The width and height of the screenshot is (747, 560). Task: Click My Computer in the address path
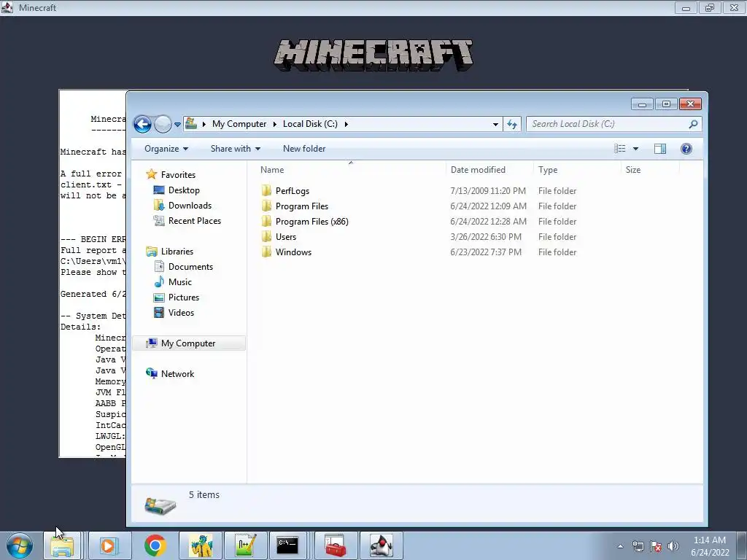pyautogui.click(x=239, y=124)
